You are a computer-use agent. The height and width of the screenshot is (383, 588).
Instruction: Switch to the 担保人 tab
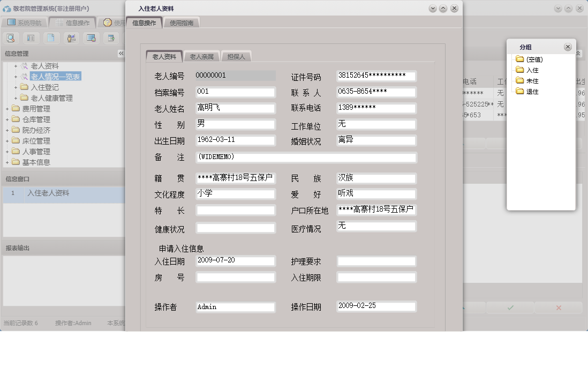pyautogui.click(x=236, y=55)
